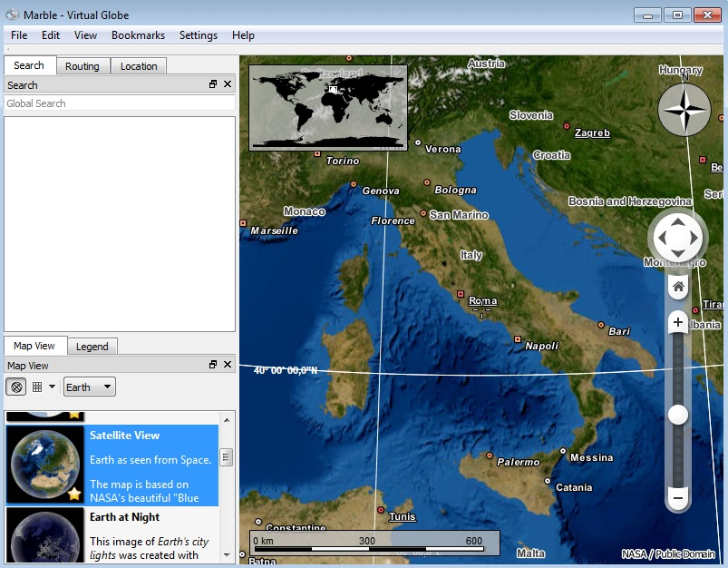The width and height of the screenshot is (728, 568).
Task: Float the Map View panel with undock icon
Action: [213, 365]
